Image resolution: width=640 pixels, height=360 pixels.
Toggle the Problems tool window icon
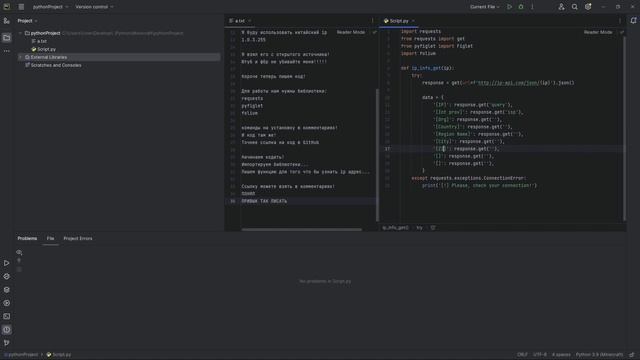(x=7, y=329)
